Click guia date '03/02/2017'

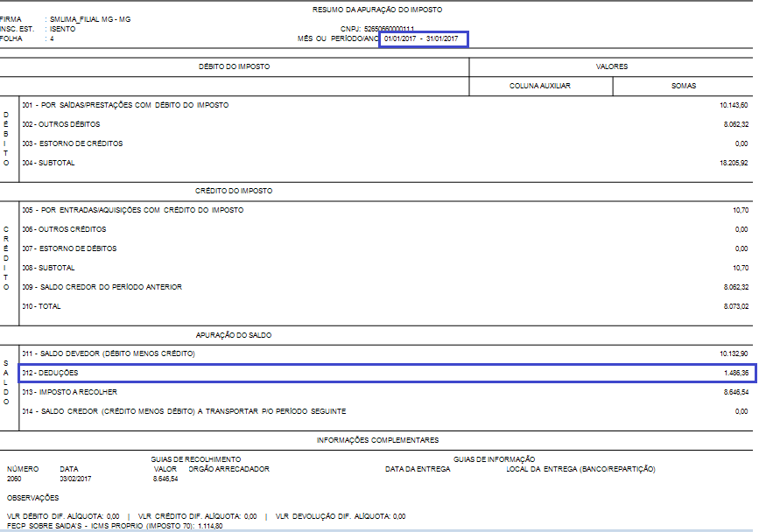point(75,479)
